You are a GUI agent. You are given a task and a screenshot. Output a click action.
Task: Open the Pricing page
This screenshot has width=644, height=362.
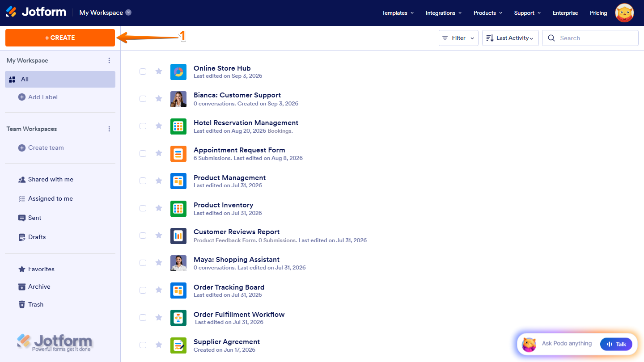pos(598,13)
